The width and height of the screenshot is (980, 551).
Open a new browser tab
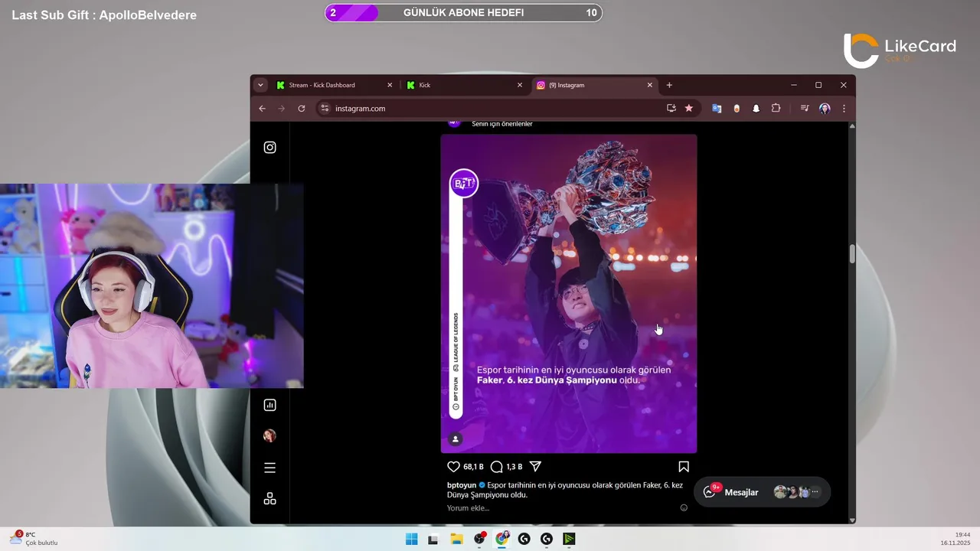pyautogui.click(x=669, y=85)
